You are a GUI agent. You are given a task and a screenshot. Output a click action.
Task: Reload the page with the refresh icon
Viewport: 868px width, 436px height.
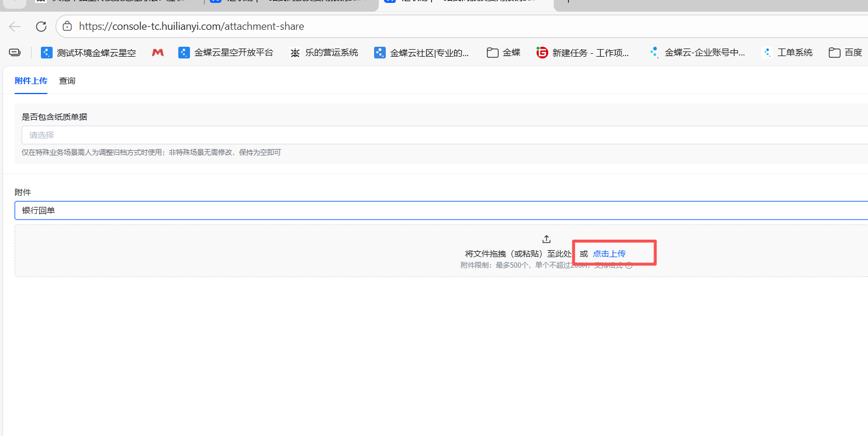41,26
